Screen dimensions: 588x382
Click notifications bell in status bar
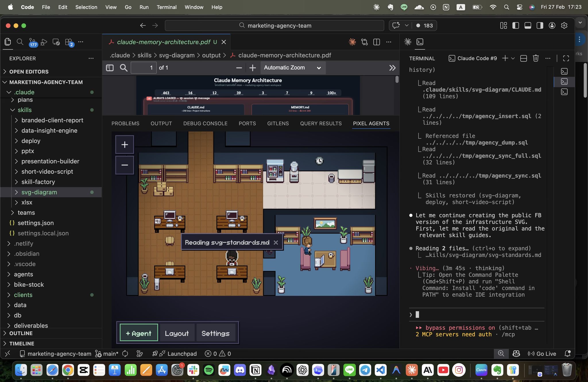[567, 354]
